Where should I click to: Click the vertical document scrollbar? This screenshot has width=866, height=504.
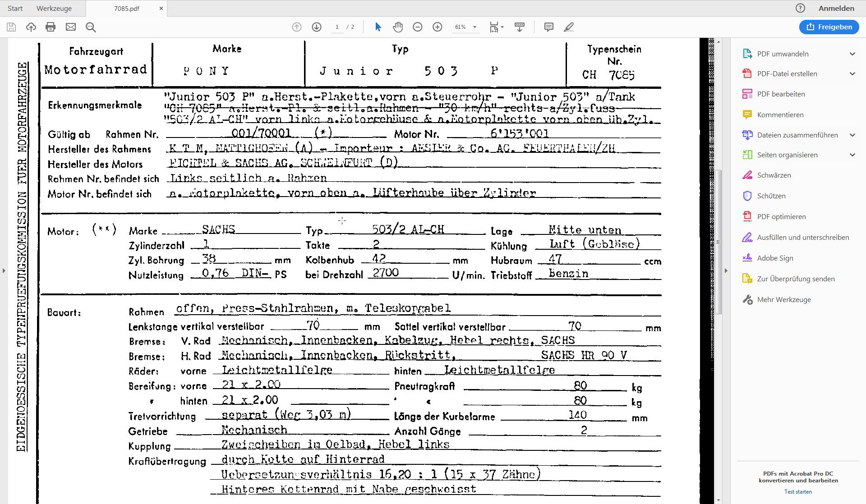[719, 243]
